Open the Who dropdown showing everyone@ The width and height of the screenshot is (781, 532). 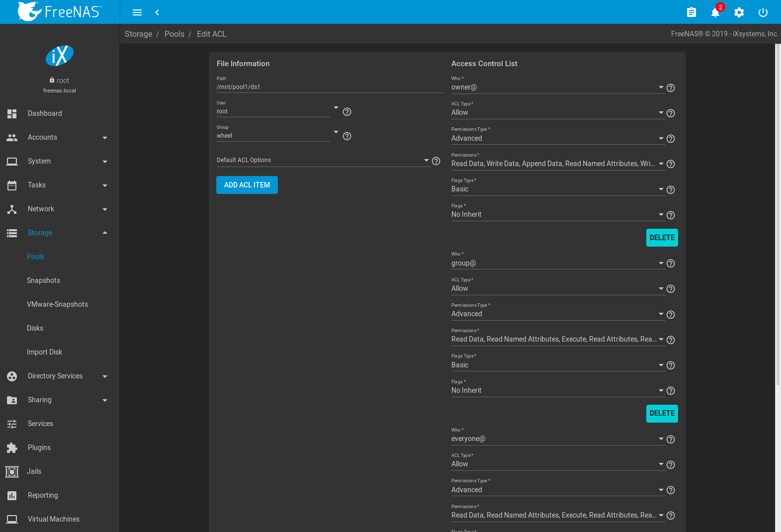click(558, 439)
